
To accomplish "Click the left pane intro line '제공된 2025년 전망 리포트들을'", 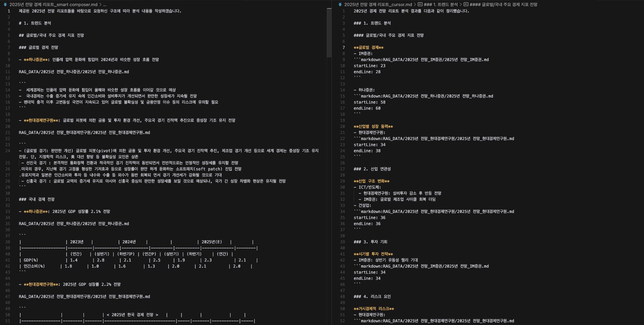I will point(100,11).
